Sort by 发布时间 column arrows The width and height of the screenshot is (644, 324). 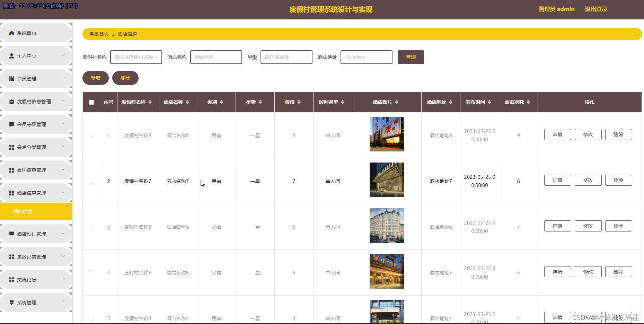click(x=489, y=102)
